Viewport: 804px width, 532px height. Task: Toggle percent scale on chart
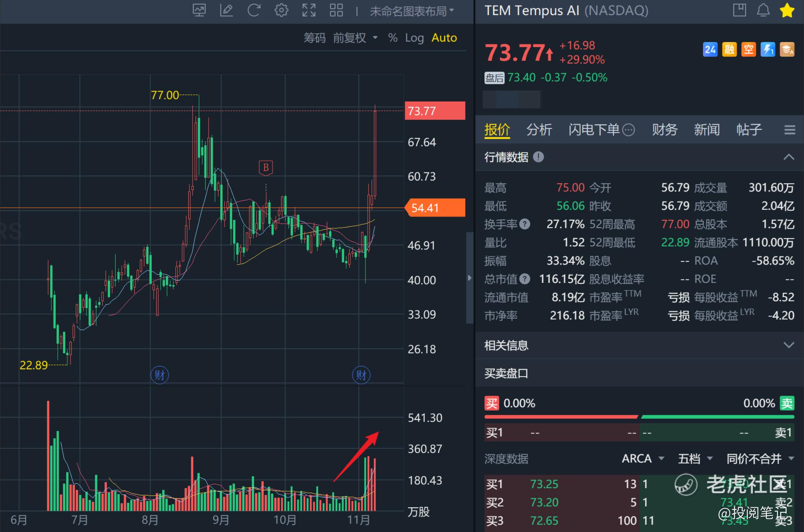click(393, 38)
